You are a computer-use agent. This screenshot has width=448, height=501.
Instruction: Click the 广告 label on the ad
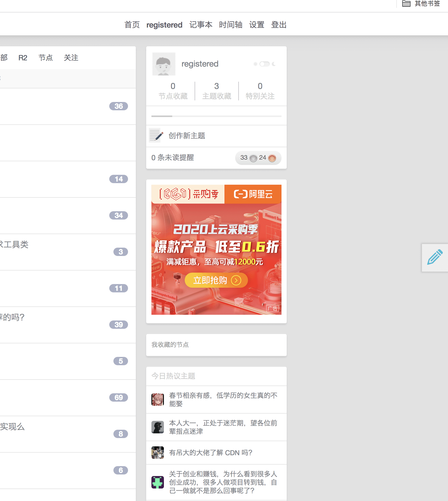pyautogui.click(x=273, y=309)
